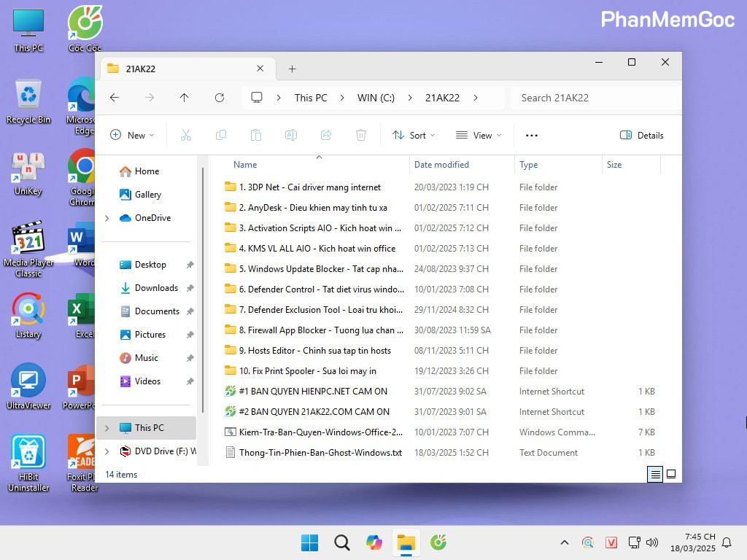
Task: Open the See more (three dots) menu
Action: pyautogui.click(x=531, y=135)
